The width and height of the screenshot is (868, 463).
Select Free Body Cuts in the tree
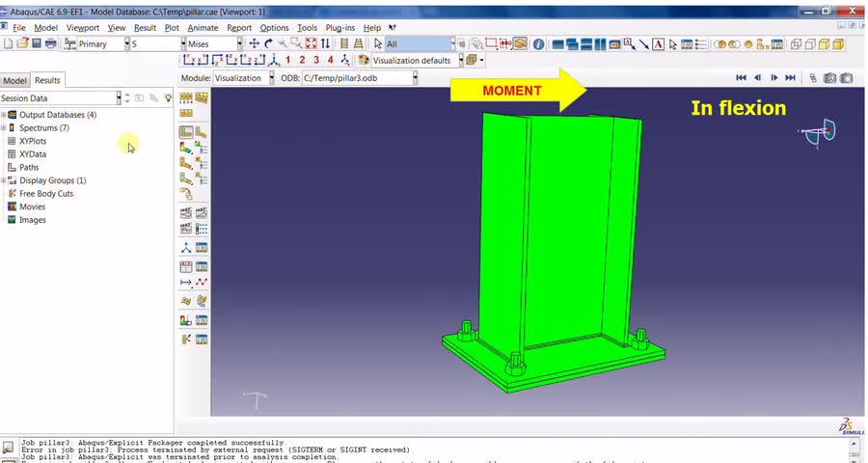point(46,194)
